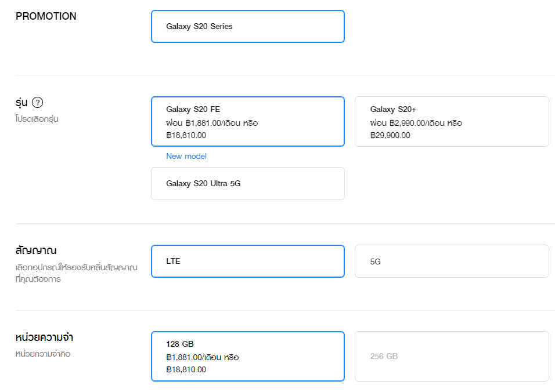Click the PROMOTION section heading
Image resolution: width=555 pixels, height=392 pixels.
46,16
